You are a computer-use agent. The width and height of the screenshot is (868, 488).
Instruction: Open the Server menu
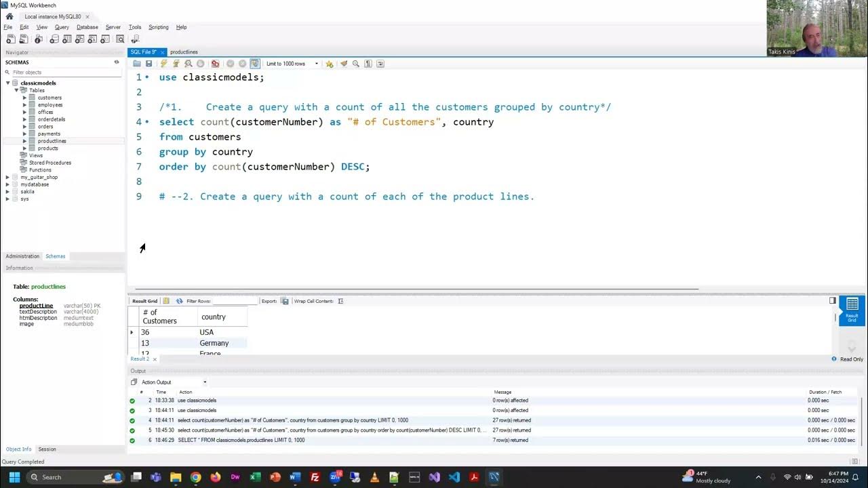pyautogui.click(x=113, y=27)
